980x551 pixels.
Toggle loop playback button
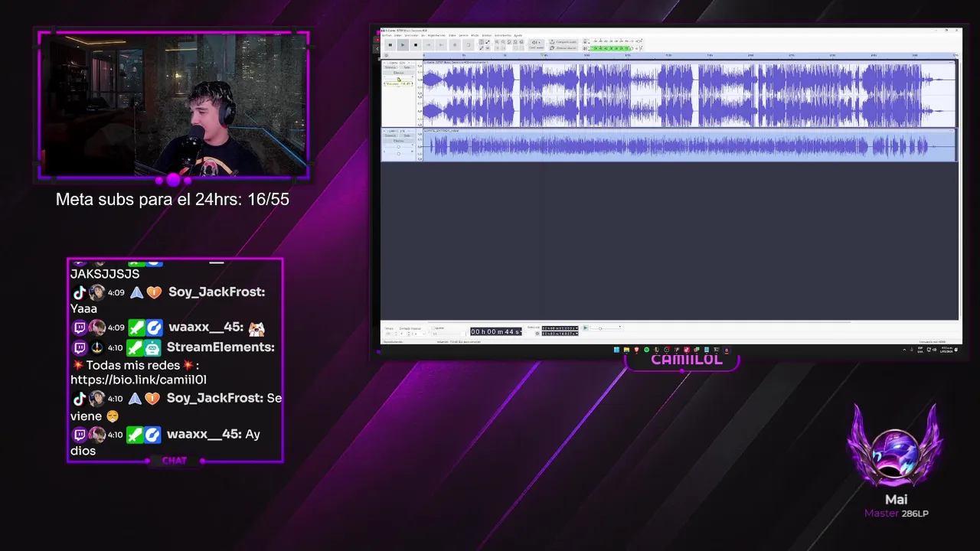pos(469,44)
